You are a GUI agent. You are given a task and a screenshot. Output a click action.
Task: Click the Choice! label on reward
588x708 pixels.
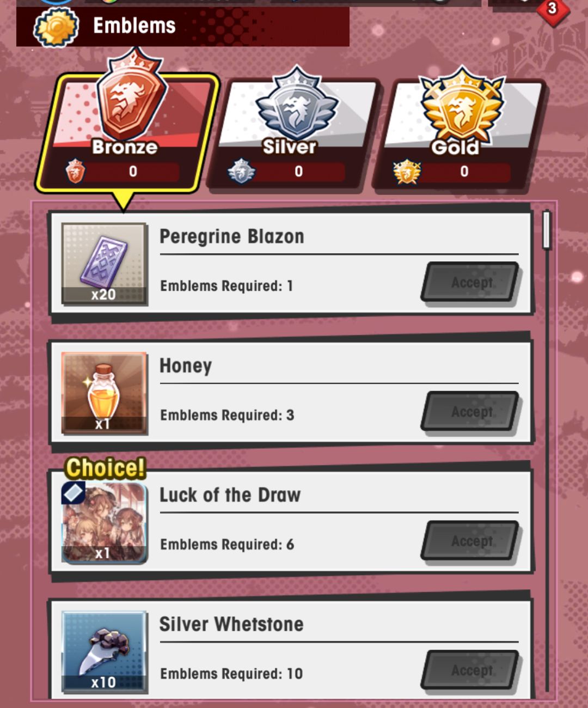click(106, 468)
